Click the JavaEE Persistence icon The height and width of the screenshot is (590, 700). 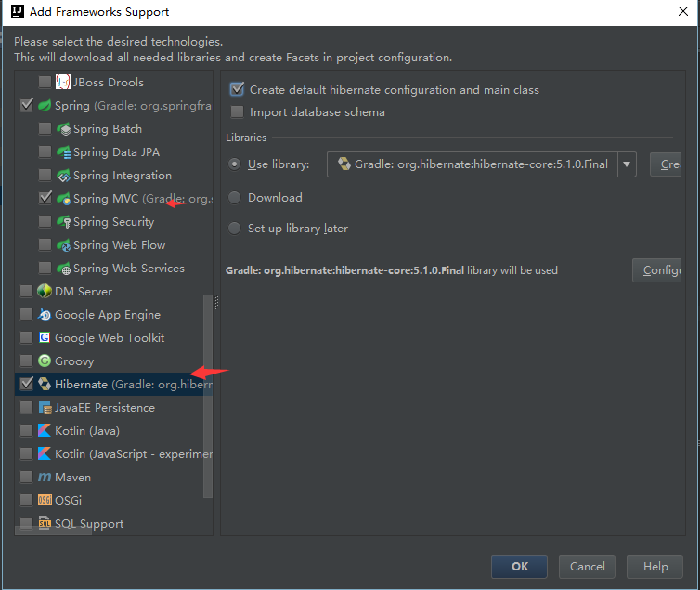coord(45,407)
